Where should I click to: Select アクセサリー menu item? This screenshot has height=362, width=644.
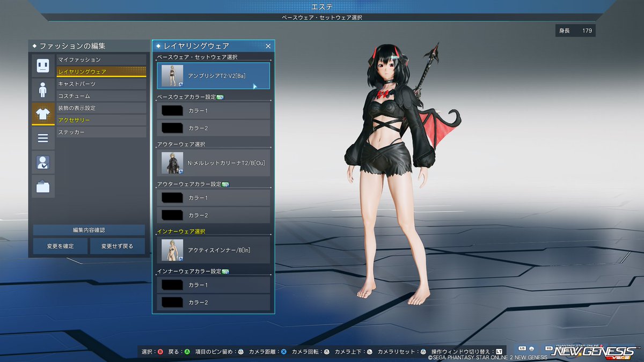(x=101, y=120)
